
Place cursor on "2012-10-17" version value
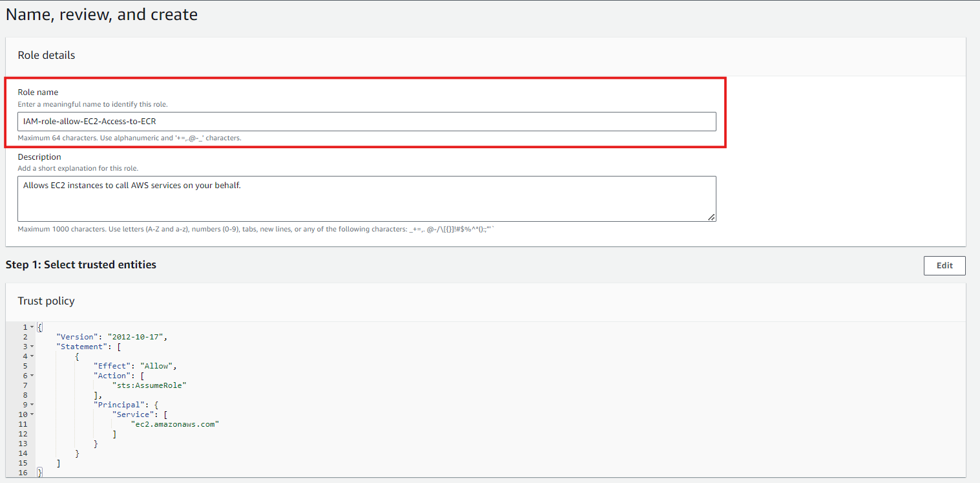pyautogui.click(x=137, y=337)
